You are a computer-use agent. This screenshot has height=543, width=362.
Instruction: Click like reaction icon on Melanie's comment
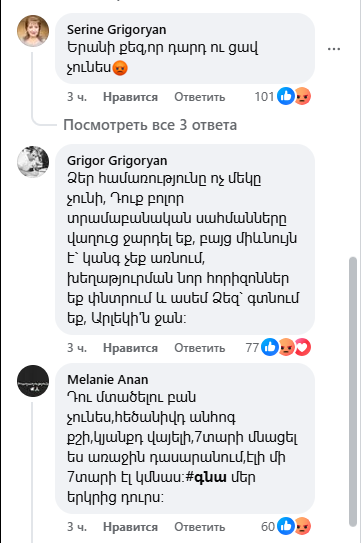(x=286, y=526)
